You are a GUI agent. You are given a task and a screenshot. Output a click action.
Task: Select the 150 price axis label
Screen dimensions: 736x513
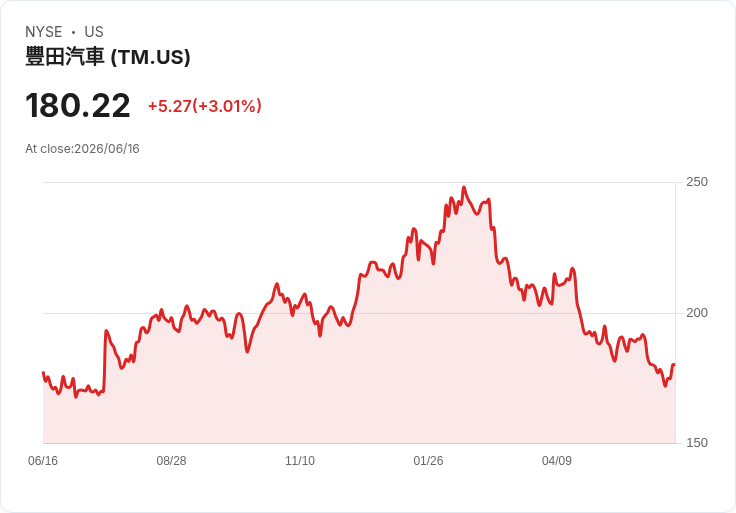(x=697, y=443)
